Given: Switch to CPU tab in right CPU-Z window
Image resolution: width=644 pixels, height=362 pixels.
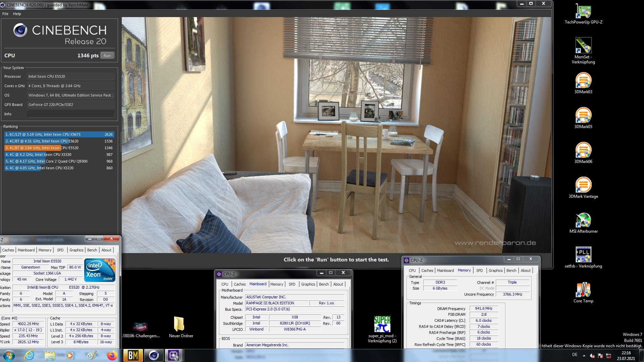Looking at the screenshot, I should tap(412, 270).
